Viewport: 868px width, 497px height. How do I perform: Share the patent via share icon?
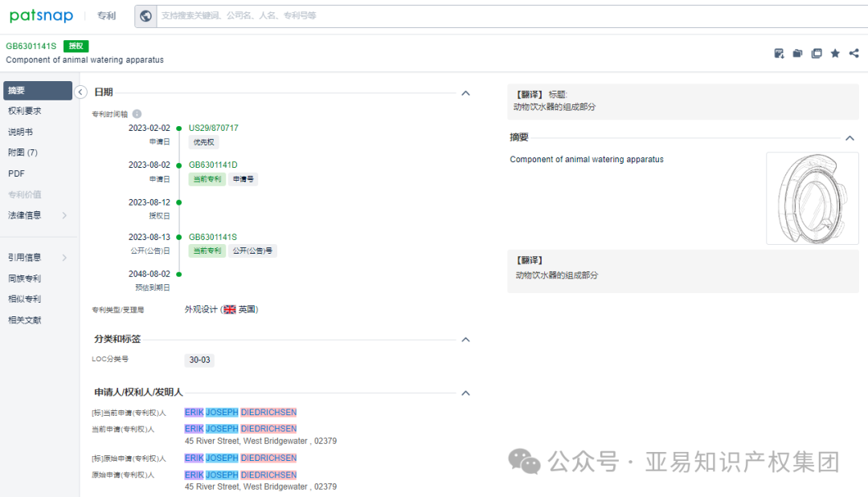(x=854, y=53)
